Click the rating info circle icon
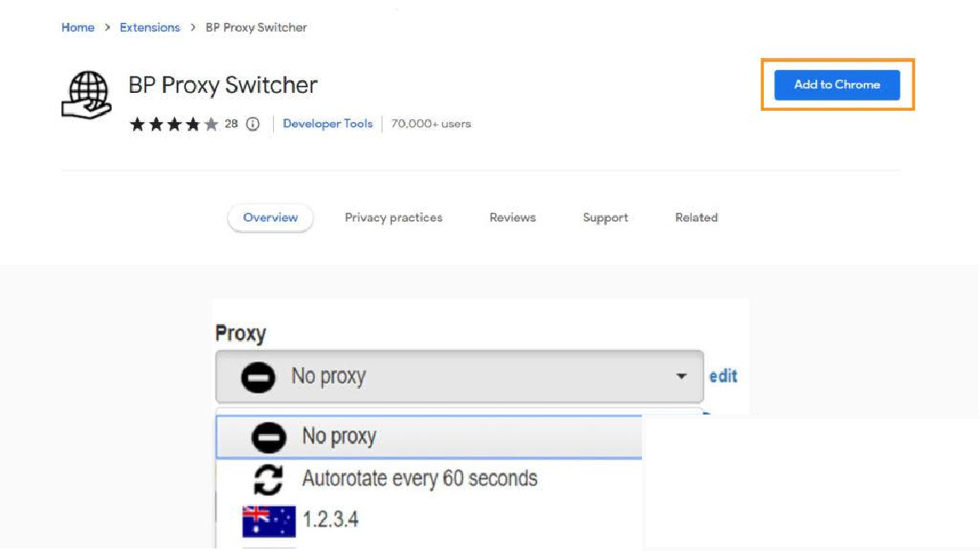Viewport: 980px width, 551px height. [253, 124]
